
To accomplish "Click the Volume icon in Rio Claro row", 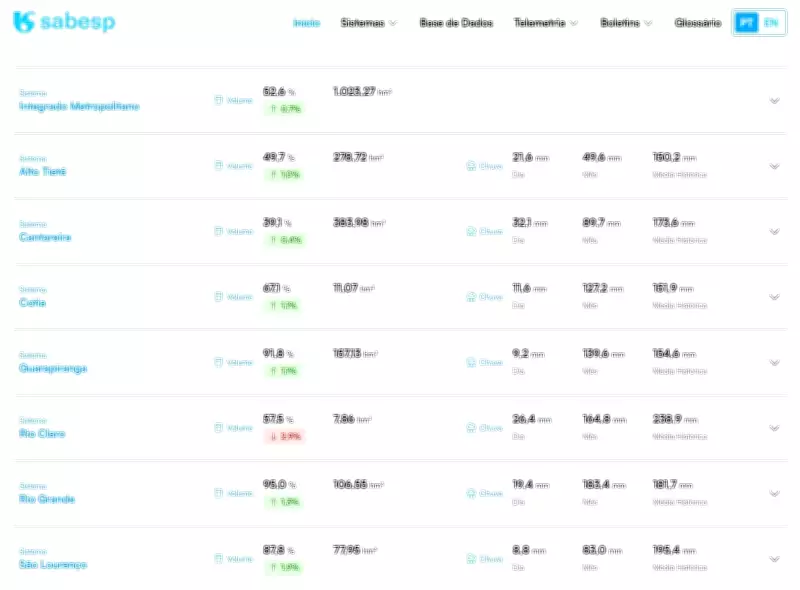I will [x=218, y=427].
